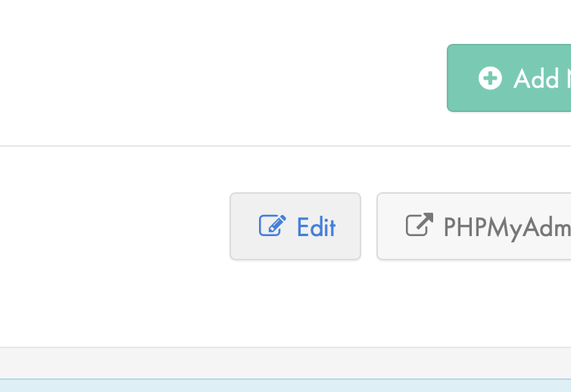The width and height of the screenshot is (571, 392).
Task: Click the 'Add' text on green button
Action: tap(536, 79)
